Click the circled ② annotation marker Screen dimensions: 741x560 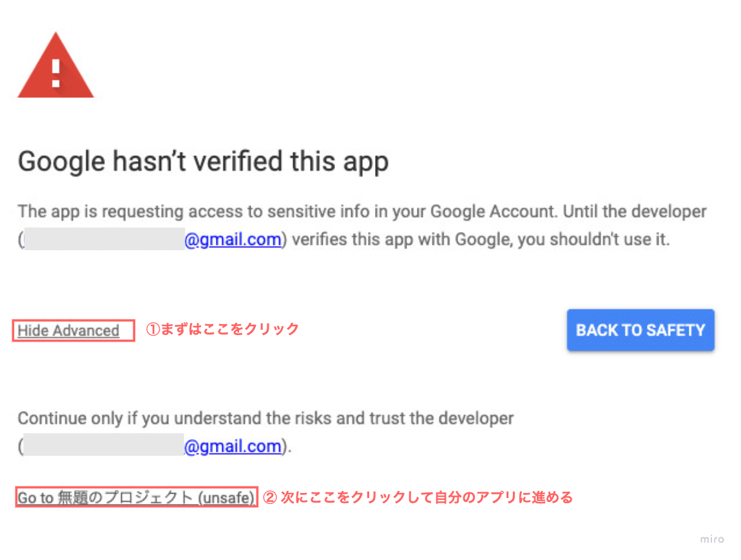point(271,497)
